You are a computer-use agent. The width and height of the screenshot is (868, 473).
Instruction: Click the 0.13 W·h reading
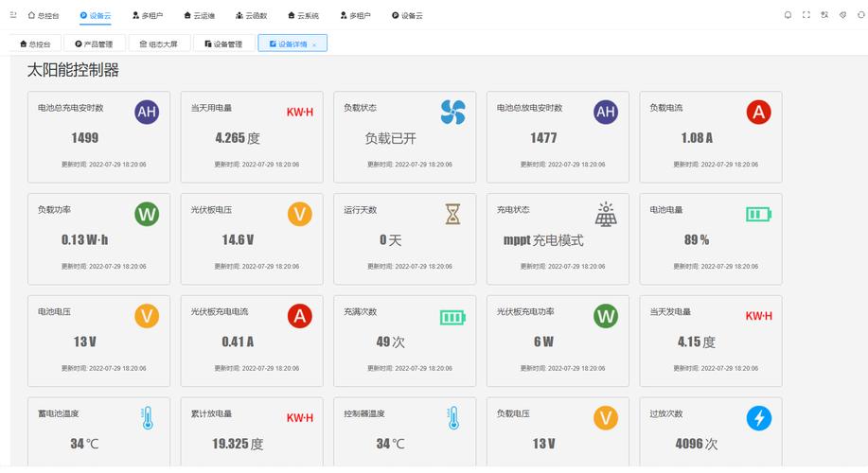(x=84, y=239)
